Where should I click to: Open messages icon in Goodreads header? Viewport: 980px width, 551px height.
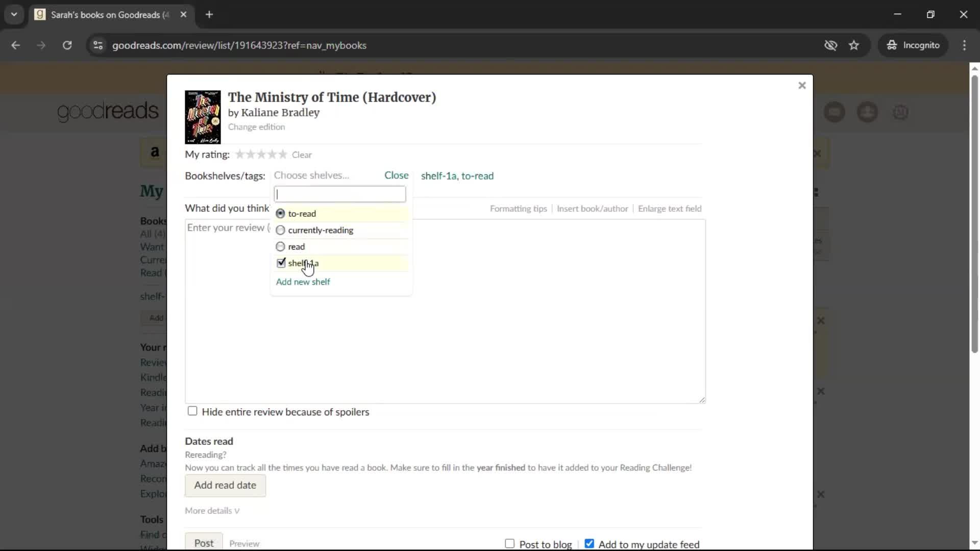835,112
